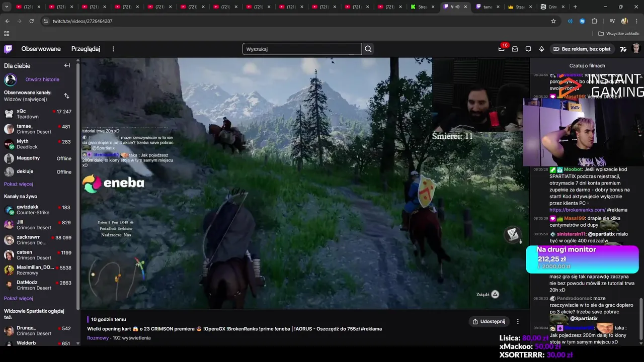Click the sound-wave extension icon

click(570, 21)
